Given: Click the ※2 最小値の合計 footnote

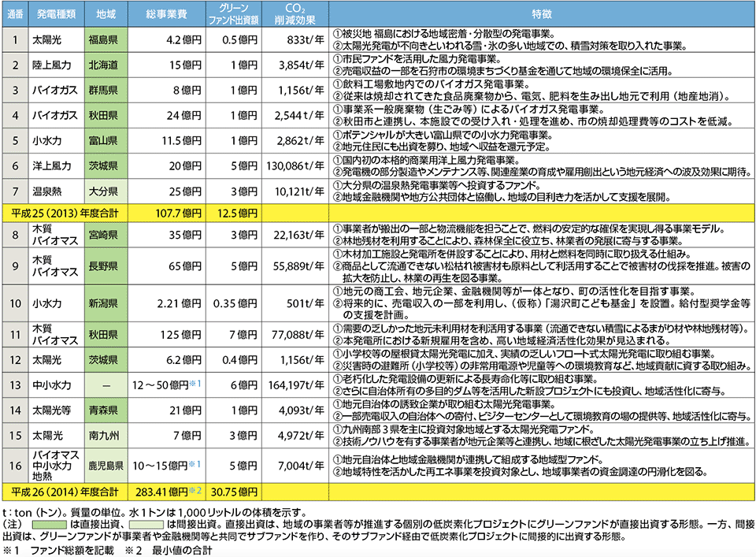Looking at the screenshot, I should click(x=169, y=550).
